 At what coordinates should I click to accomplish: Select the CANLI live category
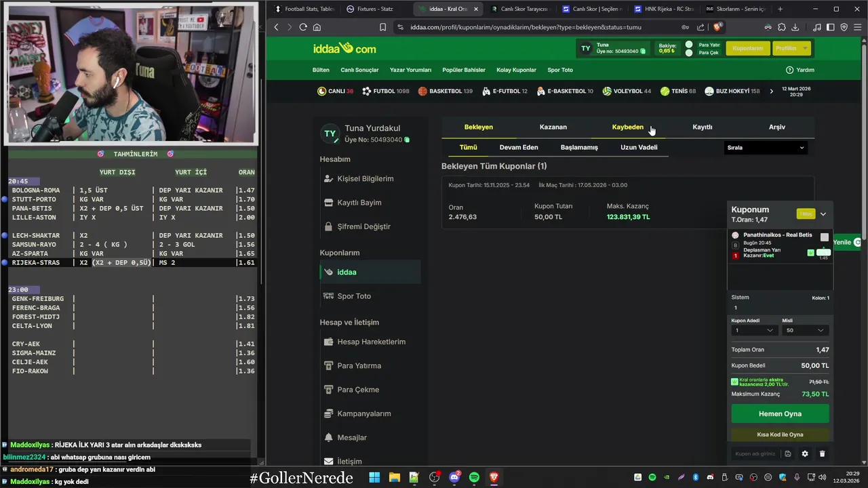pyautogui.click(x=335, y=91)
